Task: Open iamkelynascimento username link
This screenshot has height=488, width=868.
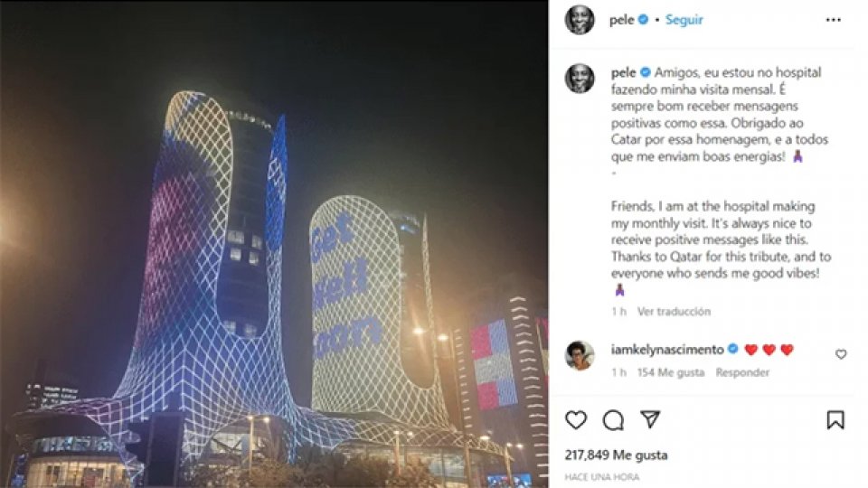Action: tap(667, 350)
